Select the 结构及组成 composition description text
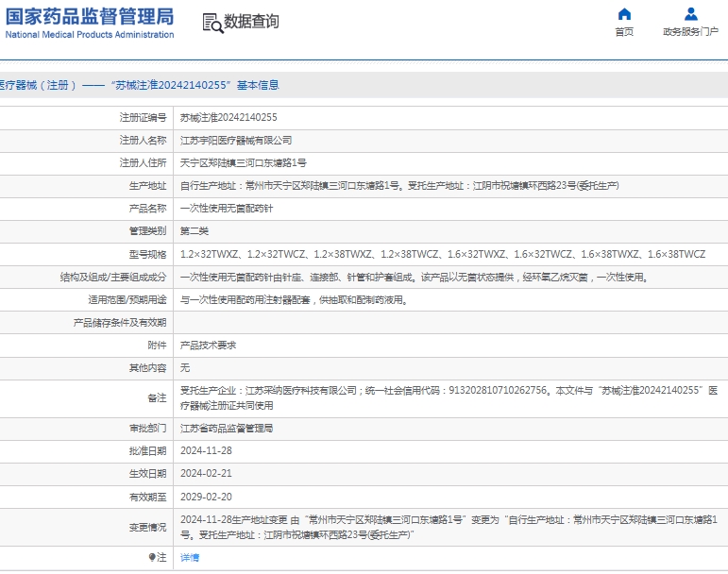The width and height of the screenshot is (728, 574). click(x=415, y=277)
